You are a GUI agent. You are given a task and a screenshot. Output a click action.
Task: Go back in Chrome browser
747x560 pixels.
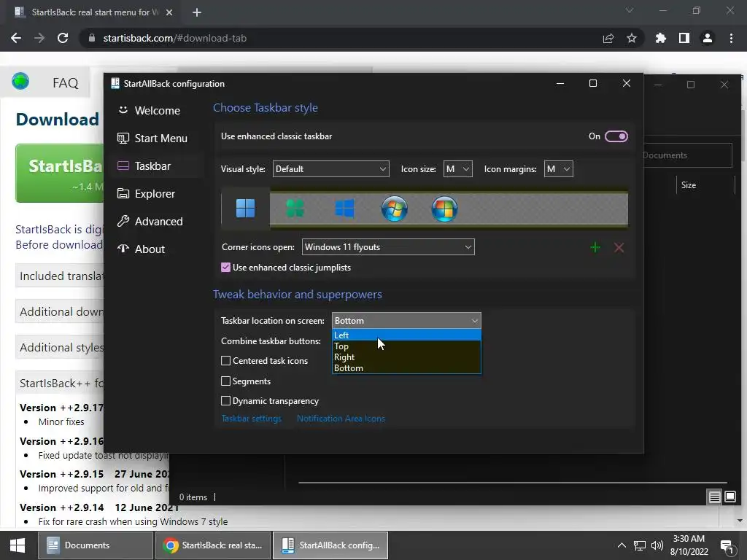coord(16,38)
